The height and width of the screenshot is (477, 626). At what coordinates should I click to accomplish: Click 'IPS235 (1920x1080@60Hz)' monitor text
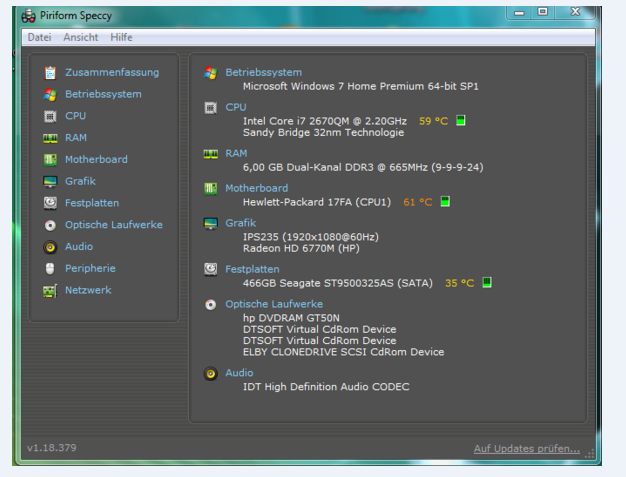(311, 237)
